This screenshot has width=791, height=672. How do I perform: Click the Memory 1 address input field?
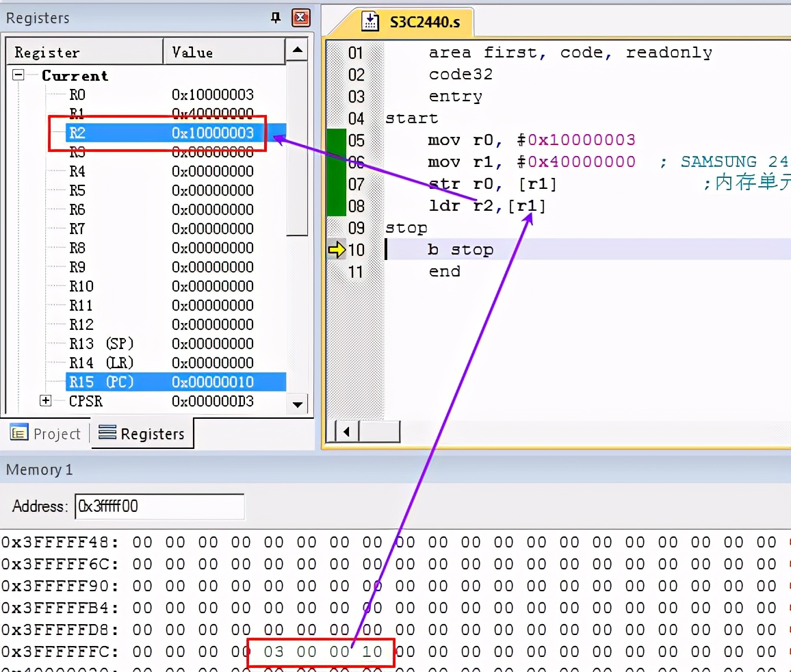(x=159, y=506)
